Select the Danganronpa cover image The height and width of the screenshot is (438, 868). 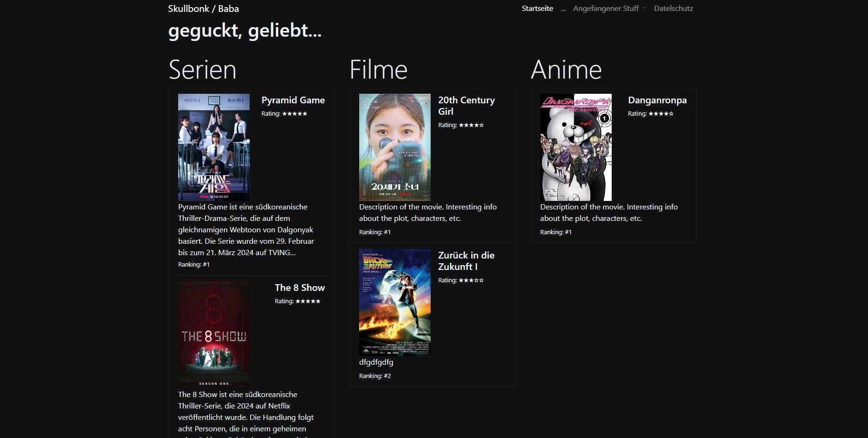576,147
